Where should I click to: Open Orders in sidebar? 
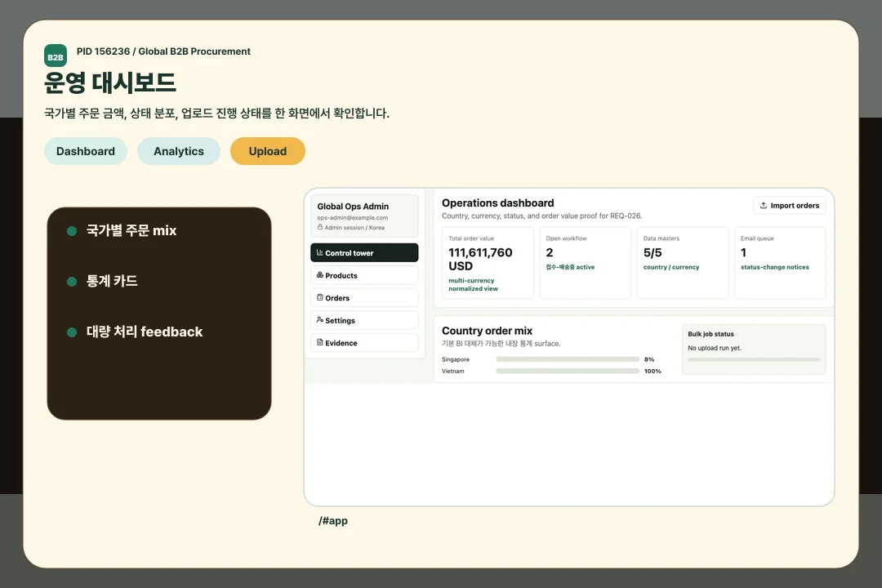364,297
